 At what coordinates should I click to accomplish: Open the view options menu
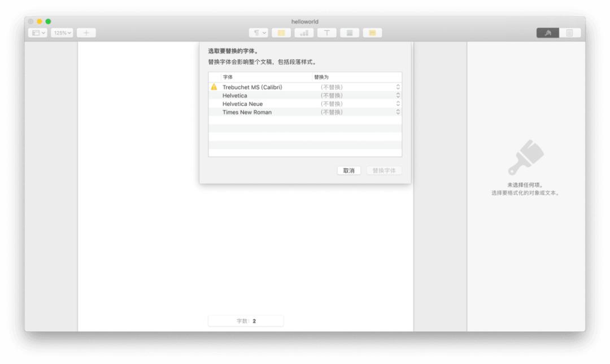click(38, 32)
